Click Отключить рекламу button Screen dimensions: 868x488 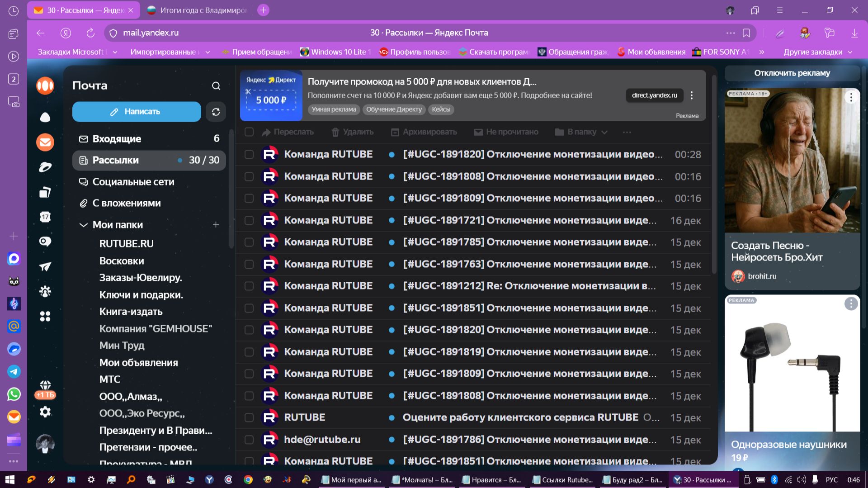pyautogui.click(x=792, y=73)
